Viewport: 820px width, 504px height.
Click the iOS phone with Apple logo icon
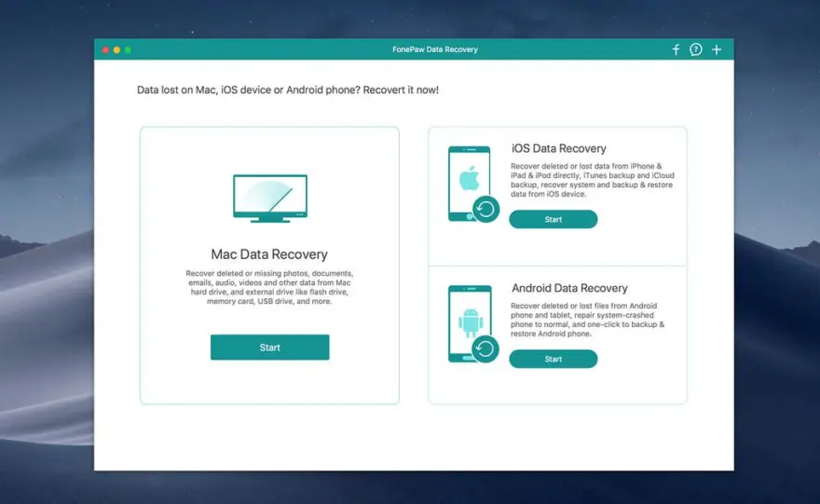click(473, 184)
